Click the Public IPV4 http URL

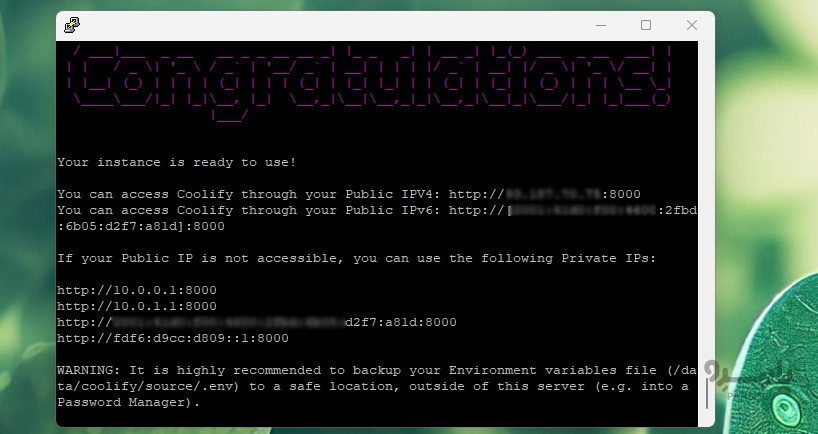[545, 194]
